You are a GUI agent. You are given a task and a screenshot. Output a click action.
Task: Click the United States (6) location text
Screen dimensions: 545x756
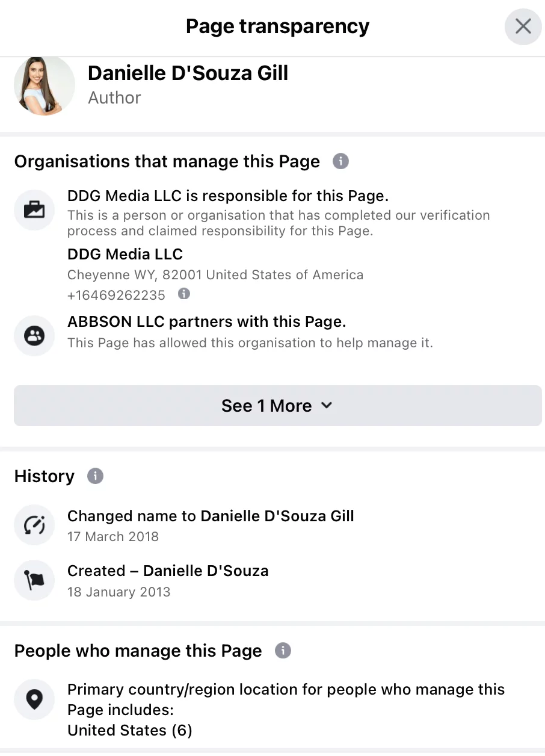pyautogui.click(x=129, y=730)
